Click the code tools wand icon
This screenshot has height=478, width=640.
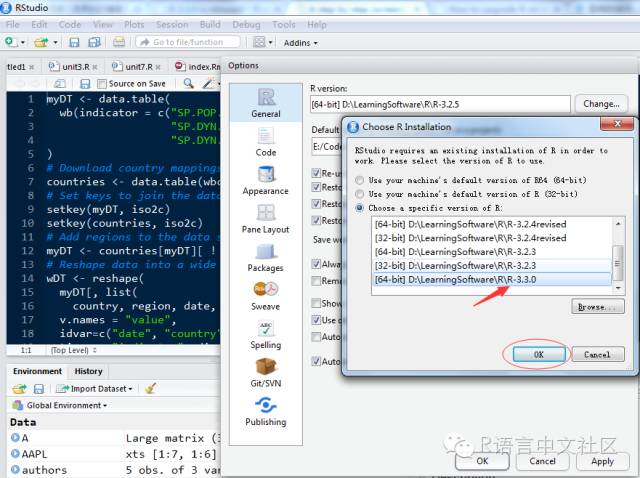coord(209,83)
